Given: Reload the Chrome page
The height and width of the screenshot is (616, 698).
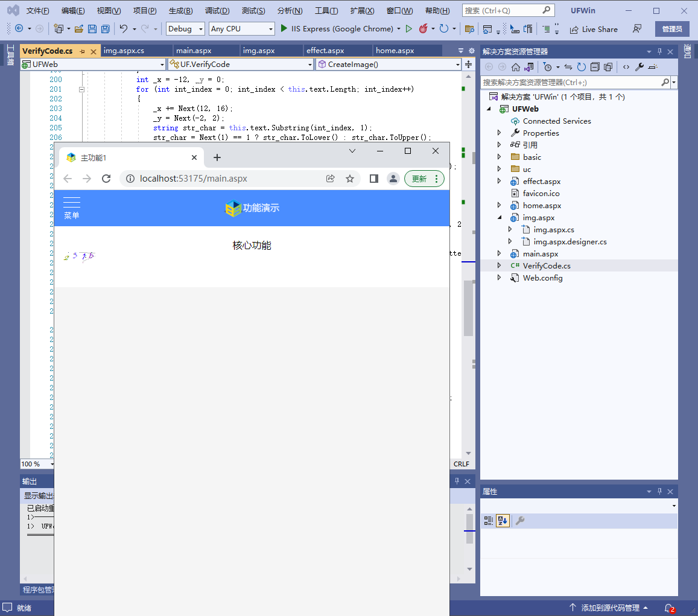Looking at the screenshot, I should tap(106, 179).
